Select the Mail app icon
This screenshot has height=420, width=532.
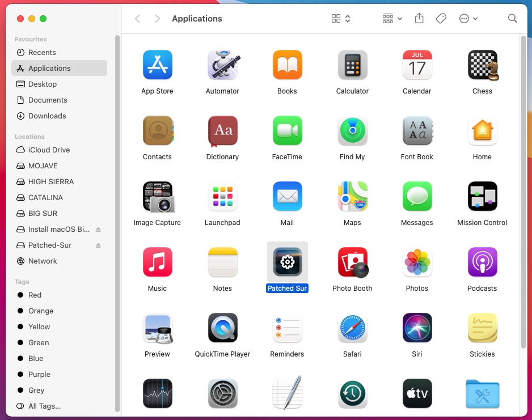point(288,196)
